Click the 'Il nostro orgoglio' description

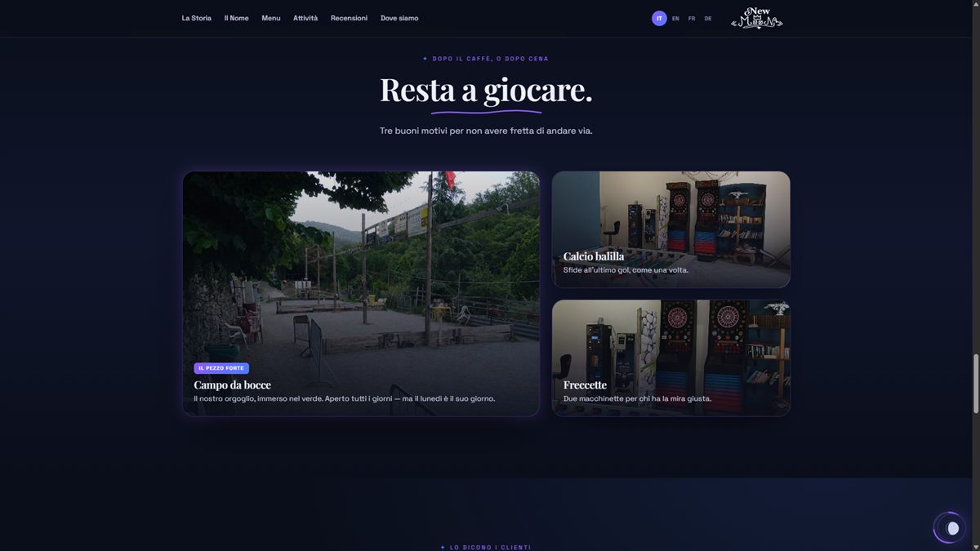pyautogui.click(x=345, y=399)
